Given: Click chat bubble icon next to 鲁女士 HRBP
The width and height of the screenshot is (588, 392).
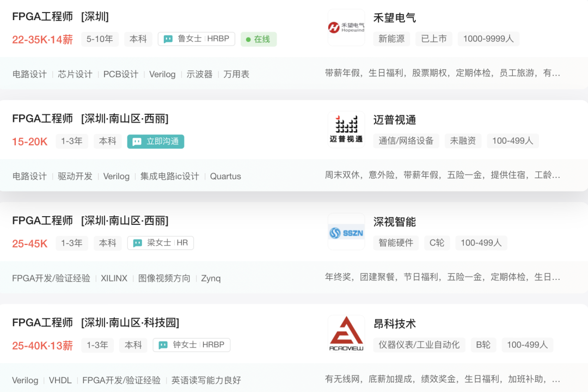Looking at the screenshot, I should [x=168, y=39].
